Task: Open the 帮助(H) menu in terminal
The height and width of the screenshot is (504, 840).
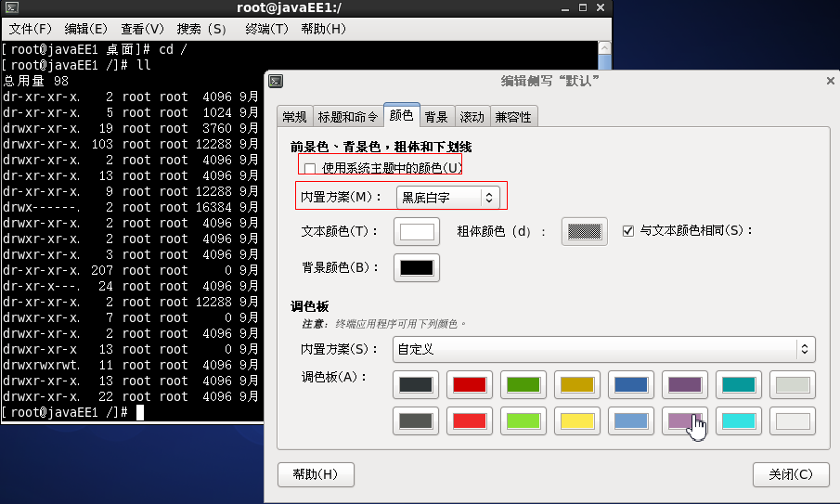Action: click(x=323, y=29)
